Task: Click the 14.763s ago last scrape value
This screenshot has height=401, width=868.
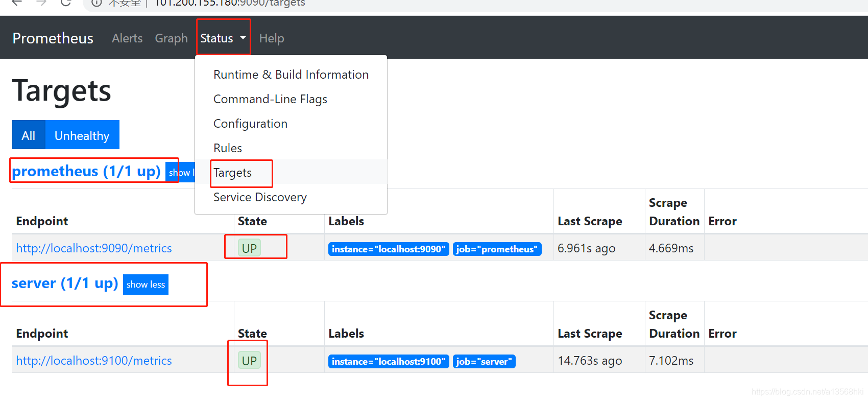Action: click(x=590, y=361)
